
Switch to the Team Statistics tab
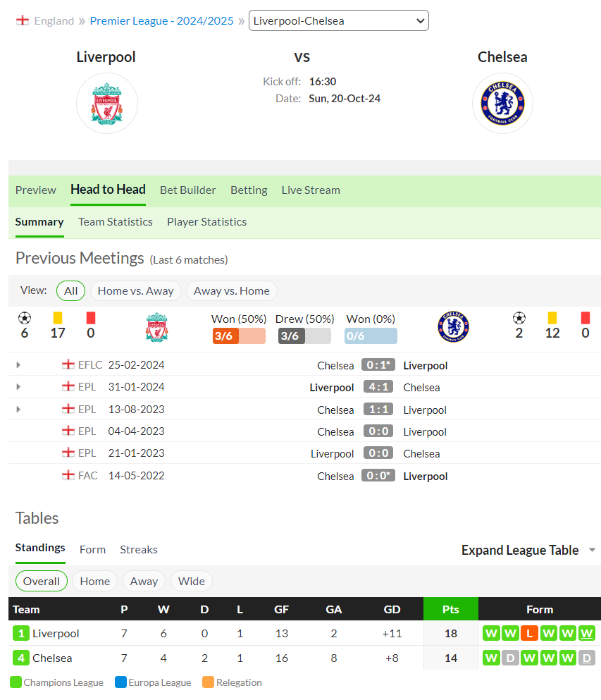(115, 222)
